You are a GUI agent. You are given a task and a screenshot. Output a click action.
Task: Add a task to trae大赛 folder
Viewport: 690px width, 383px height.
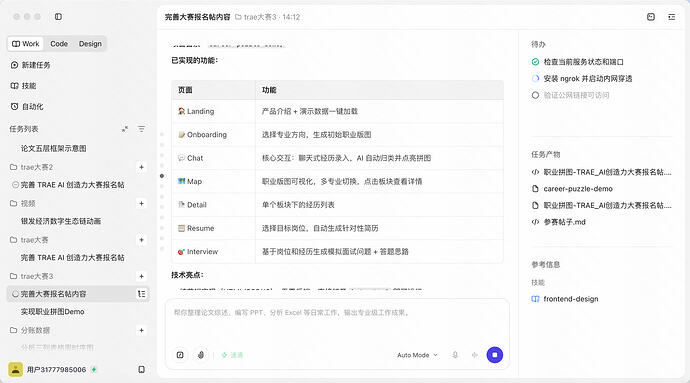click(x=141, y=240)
